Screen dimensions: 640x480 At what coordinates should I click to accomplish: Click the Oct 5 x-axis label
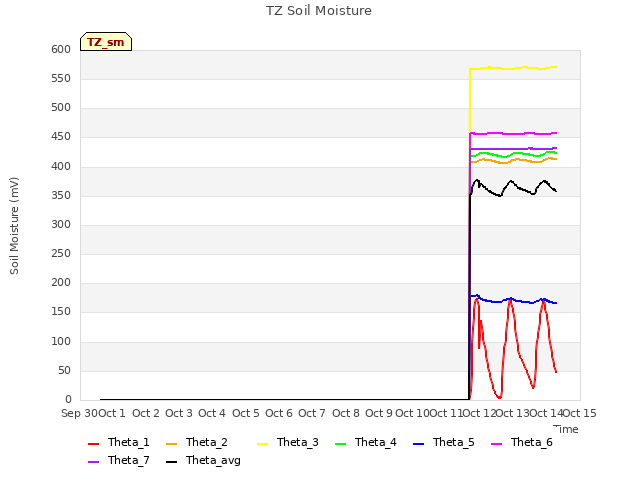click(x=246, y=413)
